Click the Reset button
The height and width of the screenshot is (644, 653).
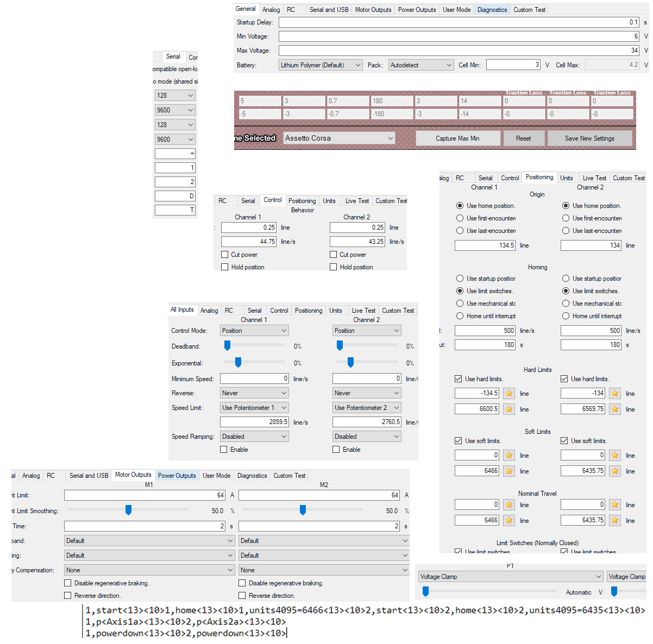[524, 138]
